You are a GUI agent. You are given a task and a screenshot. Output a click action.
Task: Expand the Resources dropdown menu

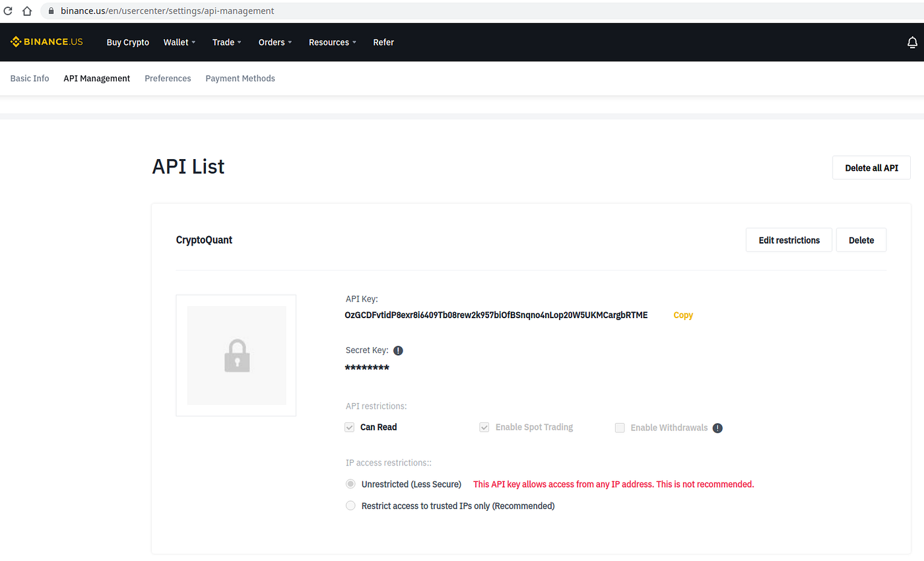tap(333, 42)
